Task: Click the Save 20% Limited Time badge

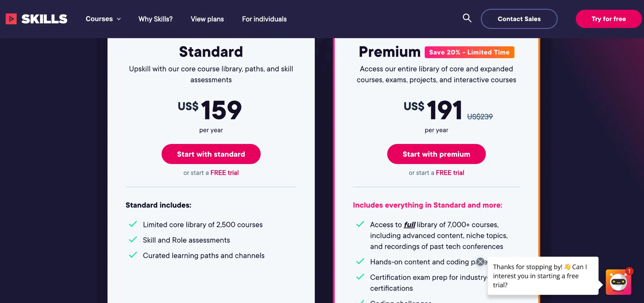Action: point(469,52)
